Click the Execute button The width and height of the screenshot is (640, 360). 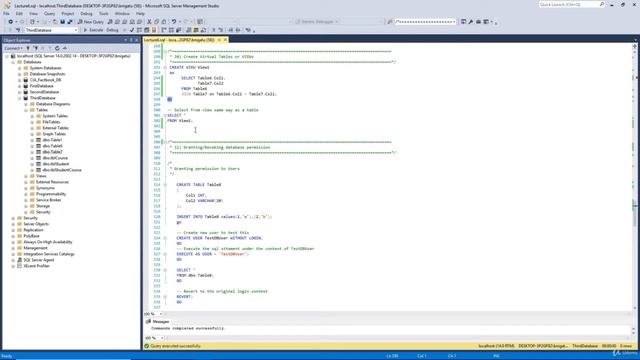pos(93,30)
